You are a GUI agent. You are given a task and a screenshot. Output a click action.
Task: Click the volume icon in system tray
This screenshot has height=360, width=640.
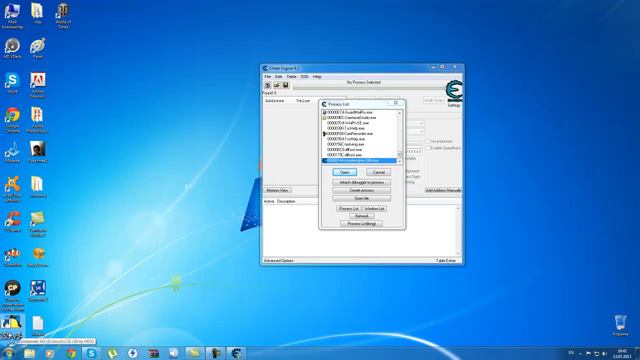(604, 353)
